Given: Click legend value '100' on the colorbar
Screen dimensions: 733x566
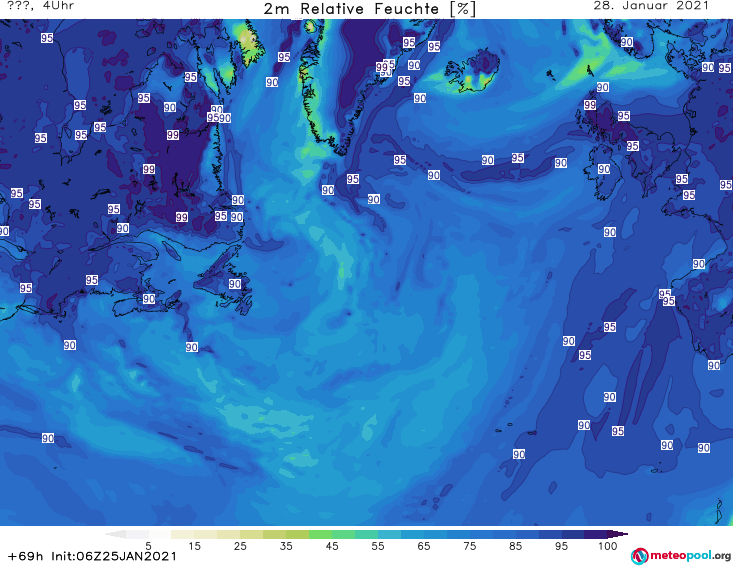Looking at the screenshot, I should 607,546.
